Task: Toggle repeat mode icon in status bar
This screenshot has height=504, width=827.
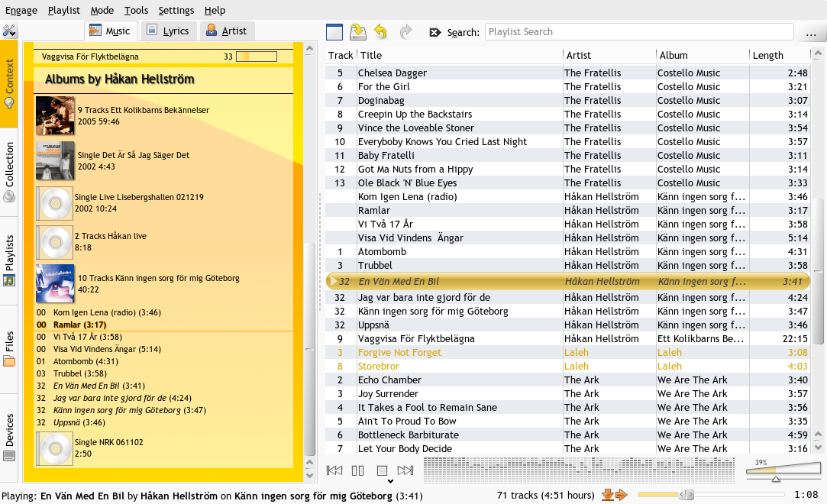Action: [x=622, y=495]
